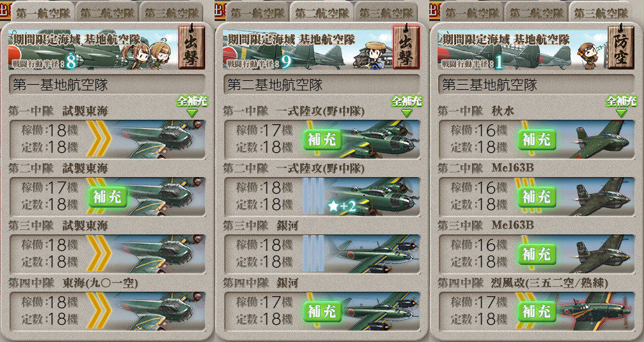Screen dimensions: 644x342
Task: Click 補充 button for 第二中隊 試製東海
Action: [108, 197]
